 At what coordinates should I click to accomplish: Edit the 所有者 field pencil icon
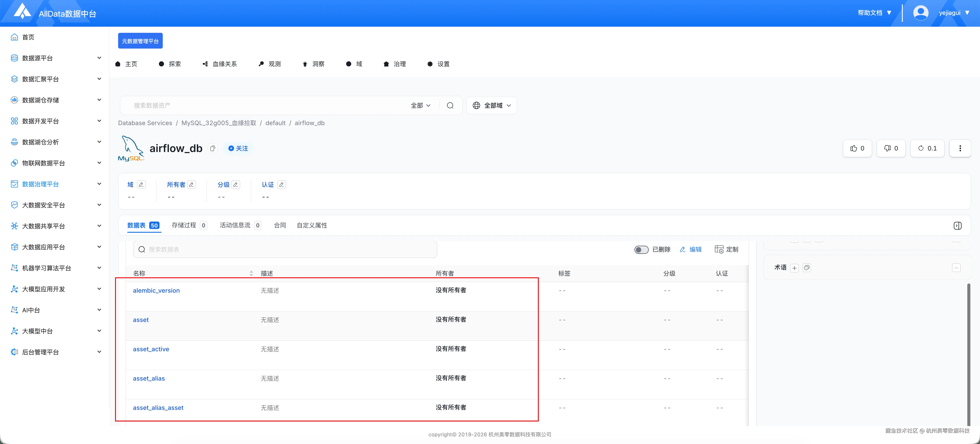(x=192, y=185)
